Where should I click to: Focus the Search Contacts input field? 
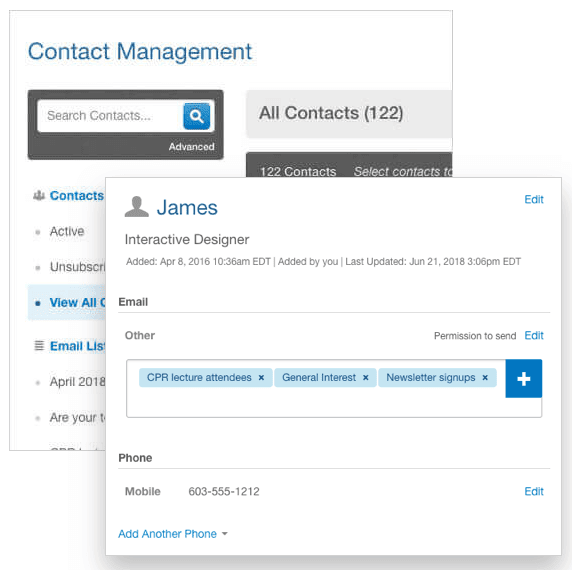click(x=110, y=116)
